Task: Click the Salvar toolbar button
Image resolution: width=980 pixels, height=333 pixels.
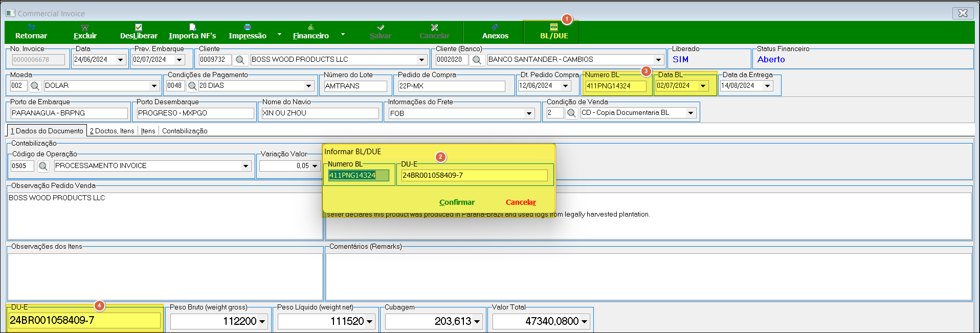Action: 381,32
